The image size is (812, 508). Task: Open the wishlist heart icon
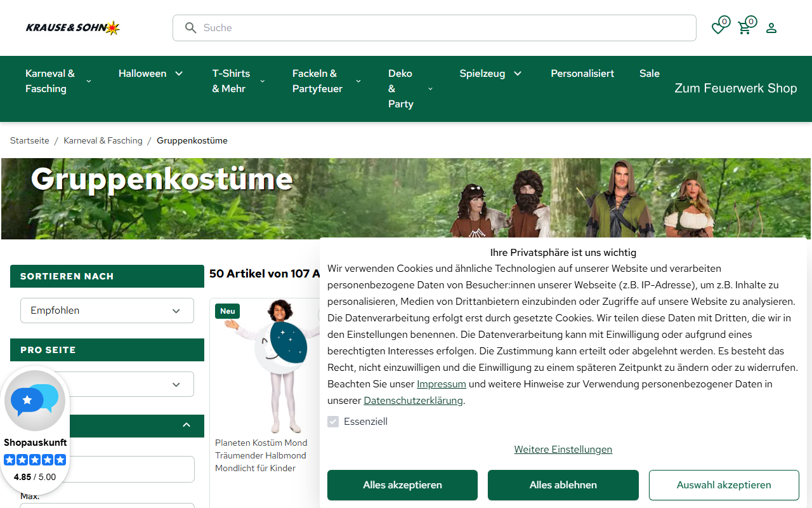pos(718,28)
